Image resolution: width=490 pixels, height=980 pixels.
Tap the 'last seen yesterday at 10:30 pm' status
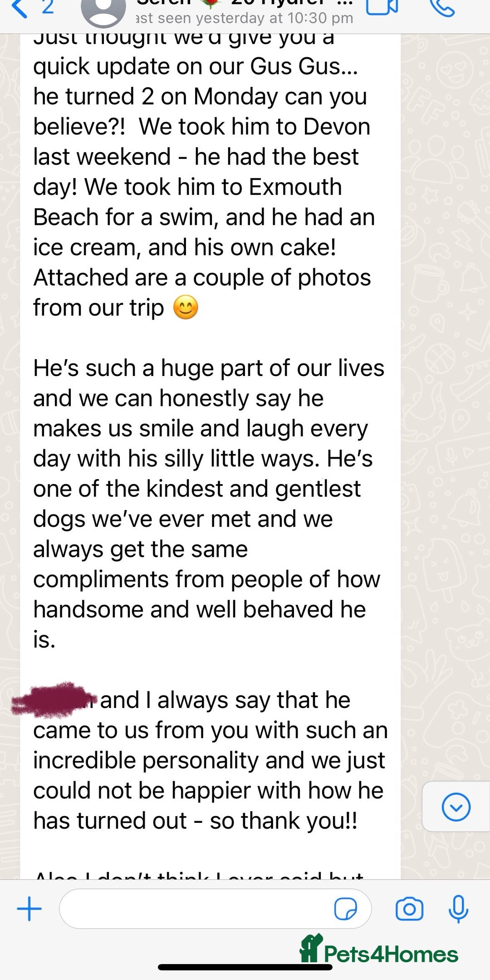click(x=244, y=18)
